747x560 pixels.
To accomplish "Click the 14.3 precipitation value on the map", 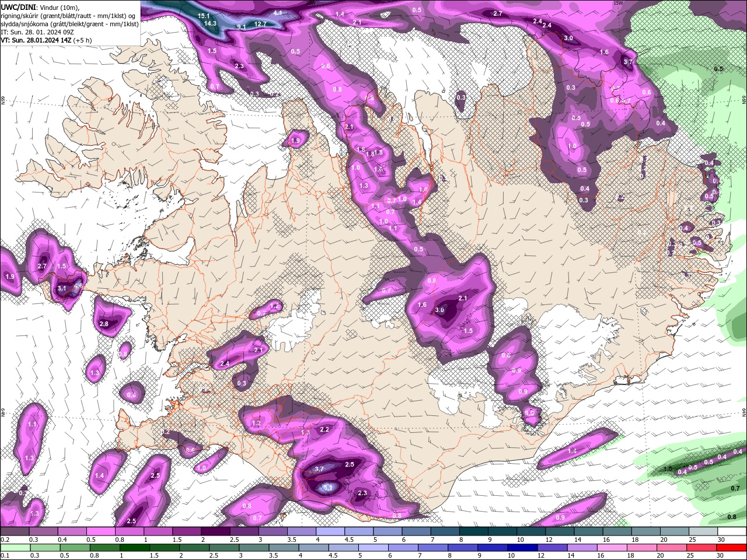I will click(210, 23).
